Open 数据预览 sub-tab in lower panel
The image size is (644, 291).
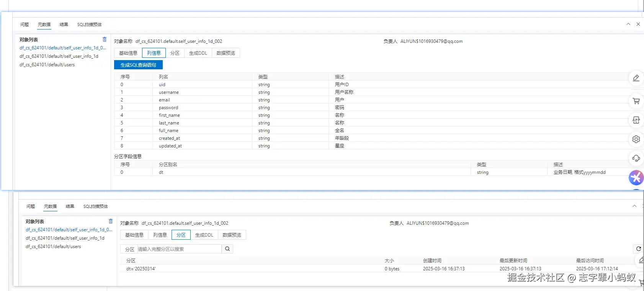click(232, 235)
